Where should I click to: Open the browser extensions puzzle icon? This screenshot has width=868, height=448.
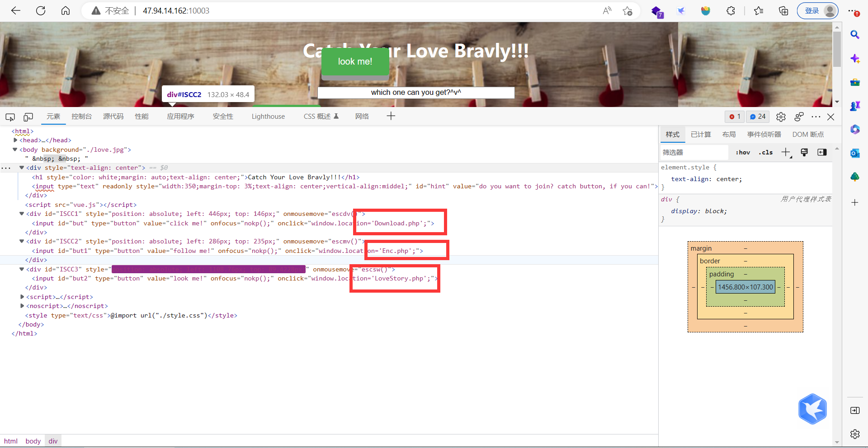[x=731, y=11]
